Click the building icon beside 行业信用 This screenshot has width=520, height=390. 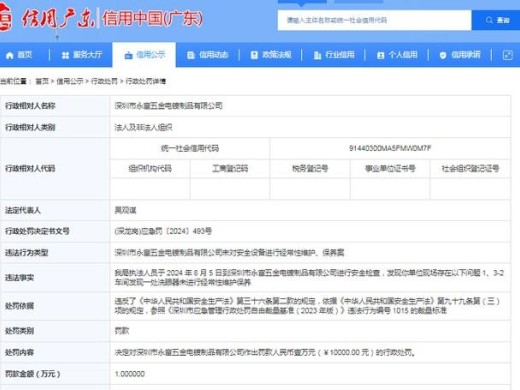click(x=317, y=55)
